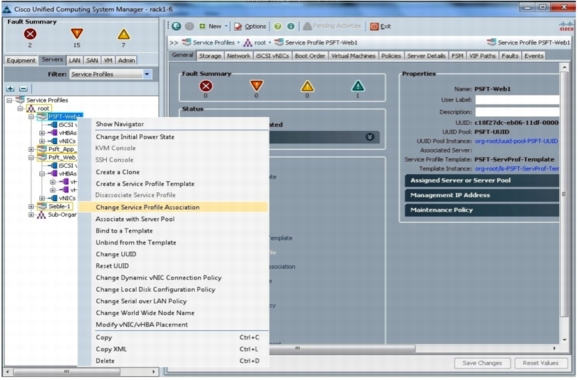The width and height of the screenshot is (578, 380).
Task: Switch to the VM tab
Action: [x=108, y=60]
